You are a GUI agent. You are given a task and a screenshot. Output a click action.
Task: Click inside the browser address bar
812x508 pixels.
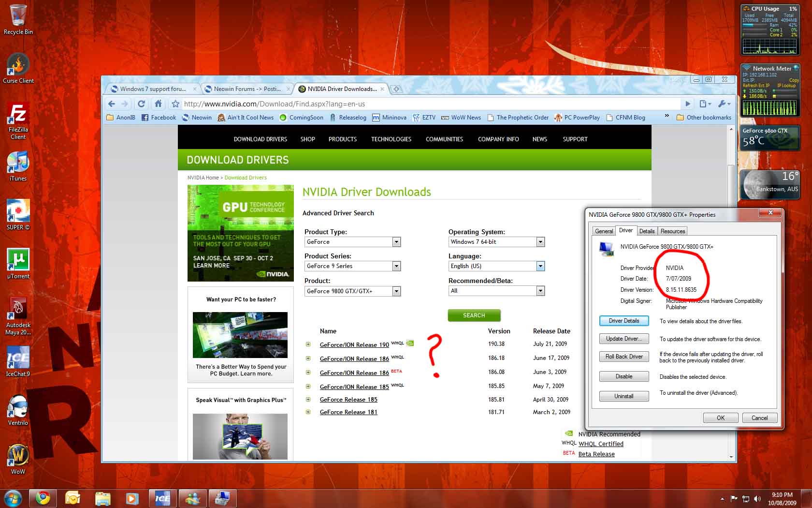click(x=338, y=104)
